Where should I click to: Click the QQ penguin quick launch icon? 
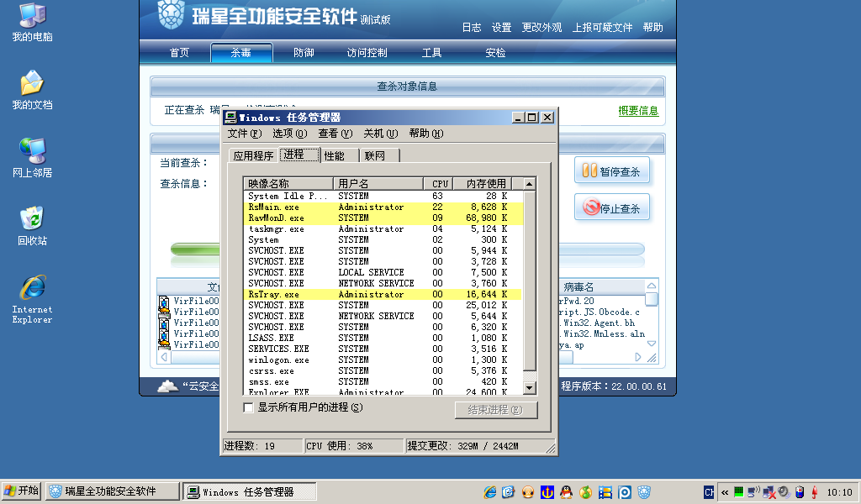[x=566, y=492]
